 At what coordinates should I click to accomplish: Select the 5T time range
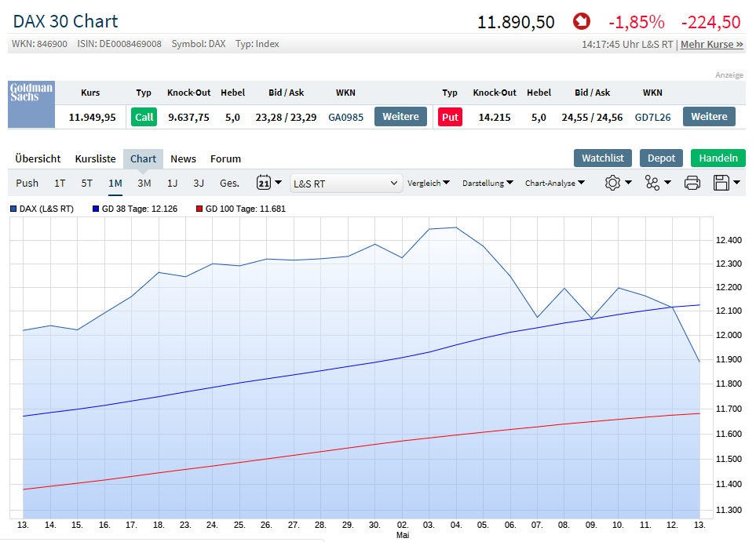(x=86, y=183)
